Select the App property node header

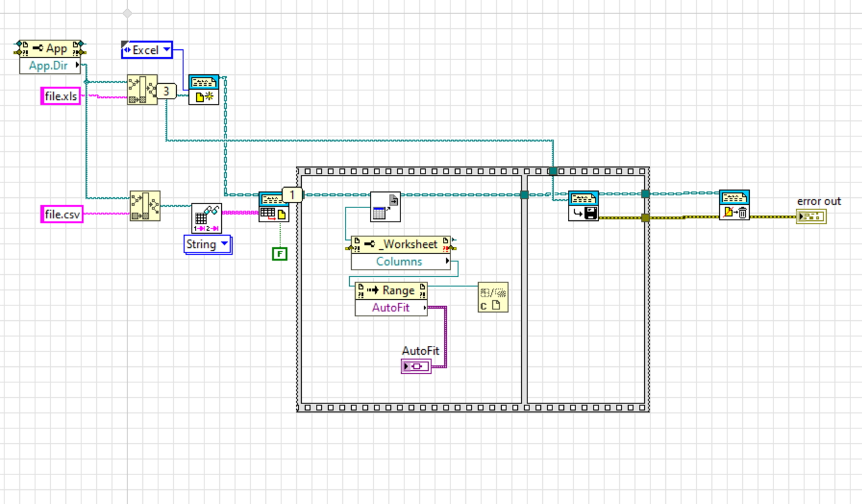click(x=51, y=49)
